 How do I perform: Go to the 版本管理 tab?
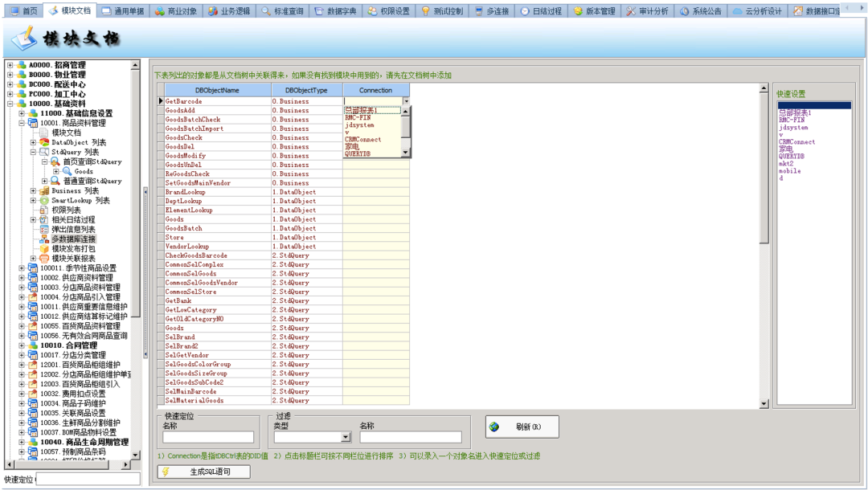pyautogui.click(x=594, y=11)
